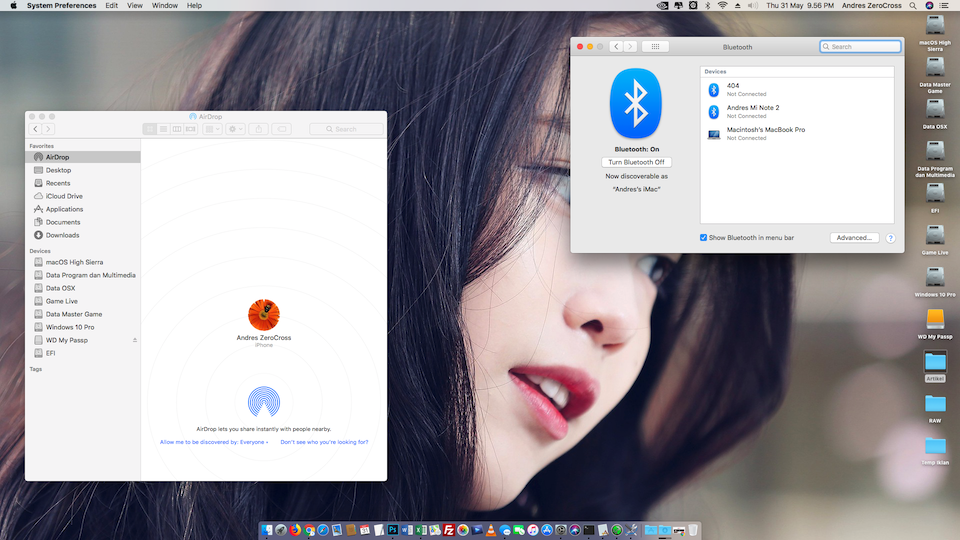Turn Bluetooth Off

coord(636,162)
